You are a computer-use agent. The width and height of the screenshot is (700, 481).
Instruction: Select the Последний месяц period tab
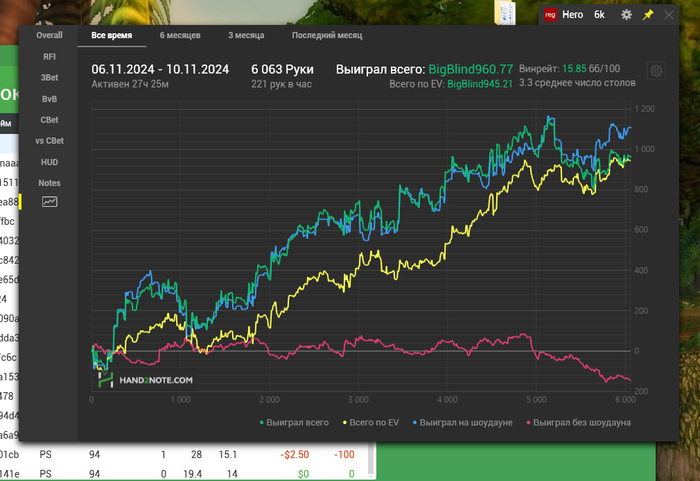tap(327, 35)
